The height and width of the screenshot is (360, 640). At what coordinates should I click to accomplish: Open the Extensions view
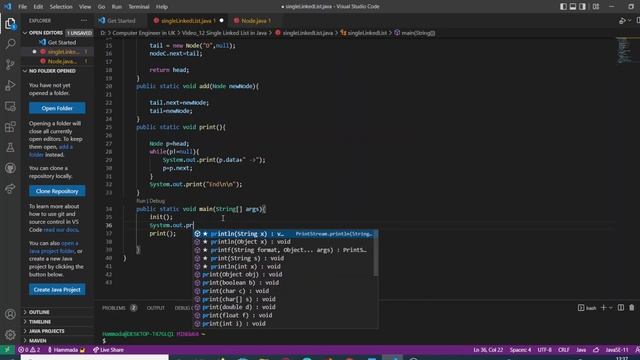[x=10, y=127]
